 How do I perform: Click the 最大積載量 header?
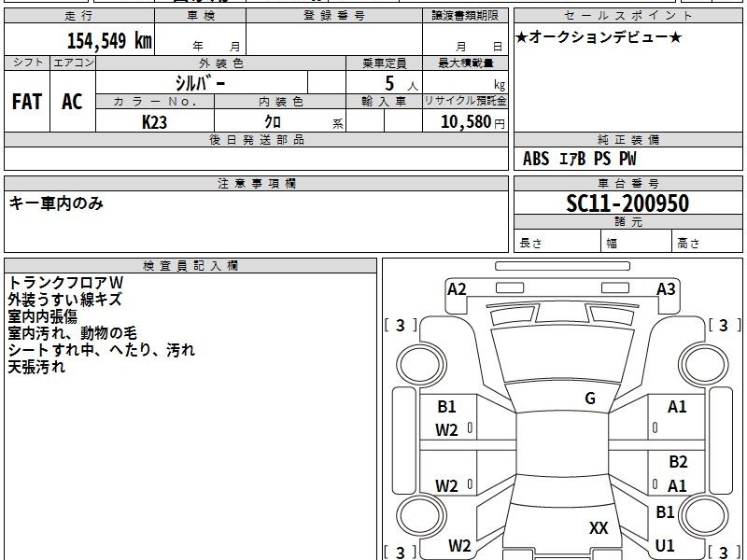click(x=465, y=63)
